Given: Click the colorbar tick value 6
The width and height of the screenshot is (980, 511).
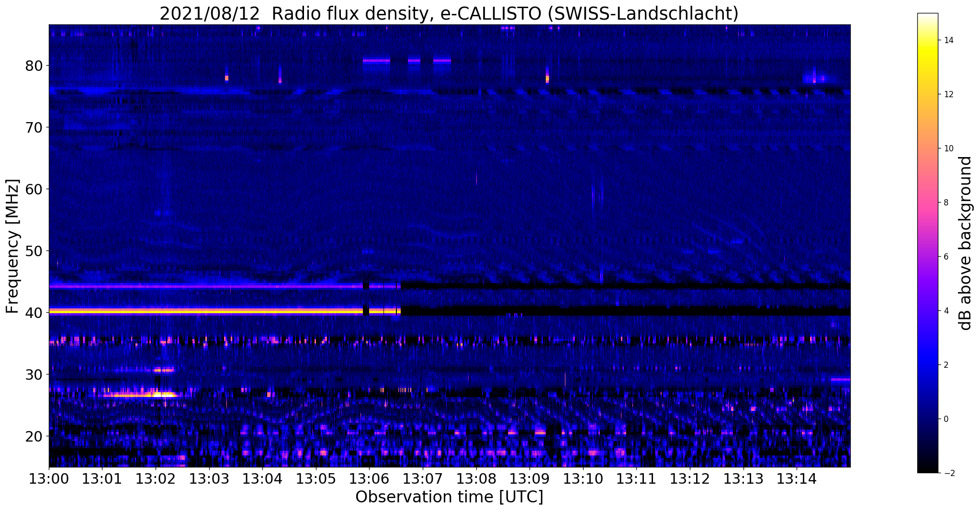Looking at the screenshot, I should click(946, 257).
